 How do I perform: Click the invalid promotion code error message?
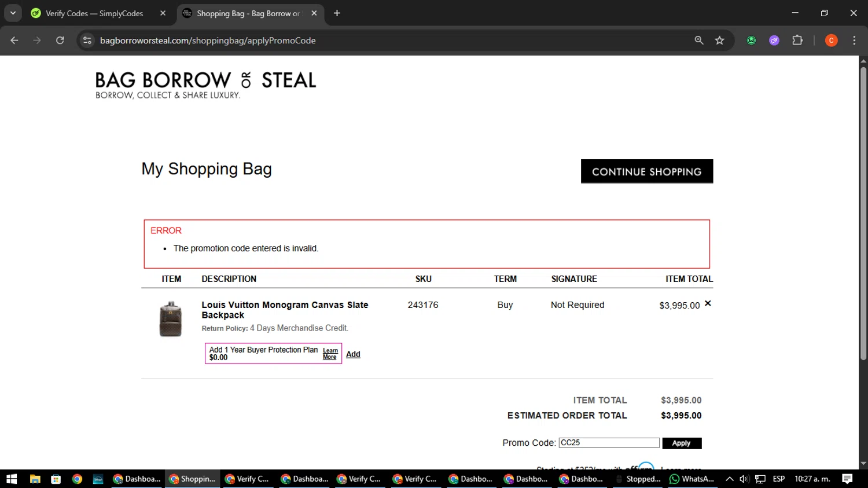point(246,248)
